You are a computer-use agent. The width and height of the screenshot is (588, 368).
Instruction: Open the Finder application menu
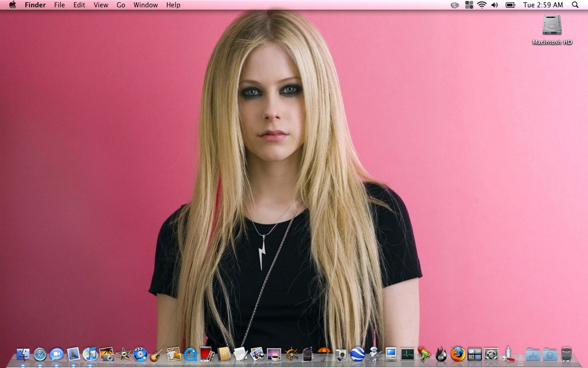coord(35,5)
